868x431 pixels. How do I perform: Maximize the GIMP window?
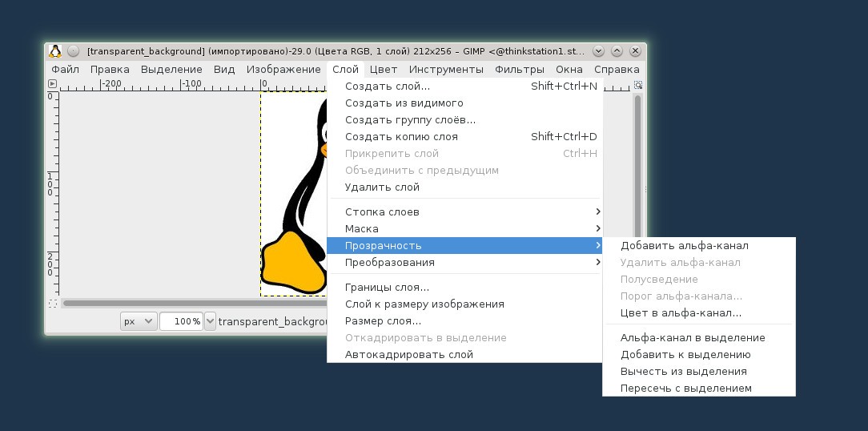tap(617, 51)
